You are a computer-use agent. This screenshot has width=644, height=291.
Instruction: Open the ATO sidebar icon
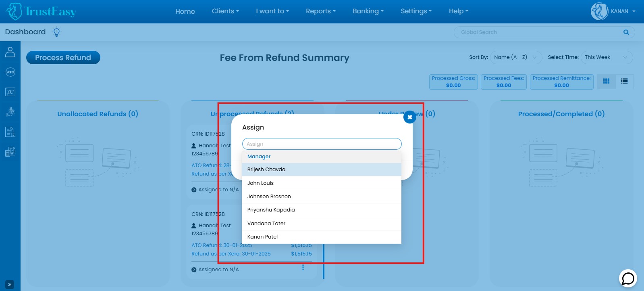tap(10, 72)
